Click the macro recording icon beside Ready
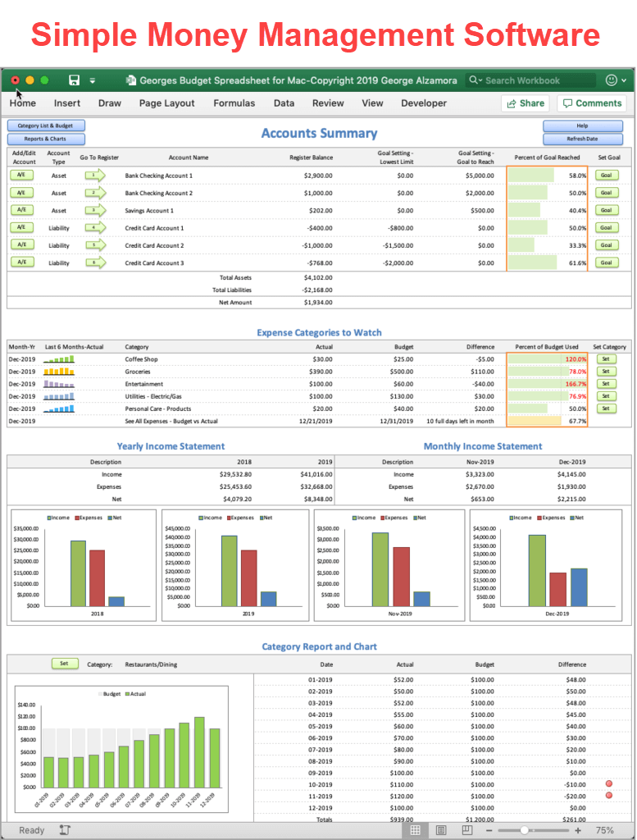The image size is (637, 840). pos(65,830)
